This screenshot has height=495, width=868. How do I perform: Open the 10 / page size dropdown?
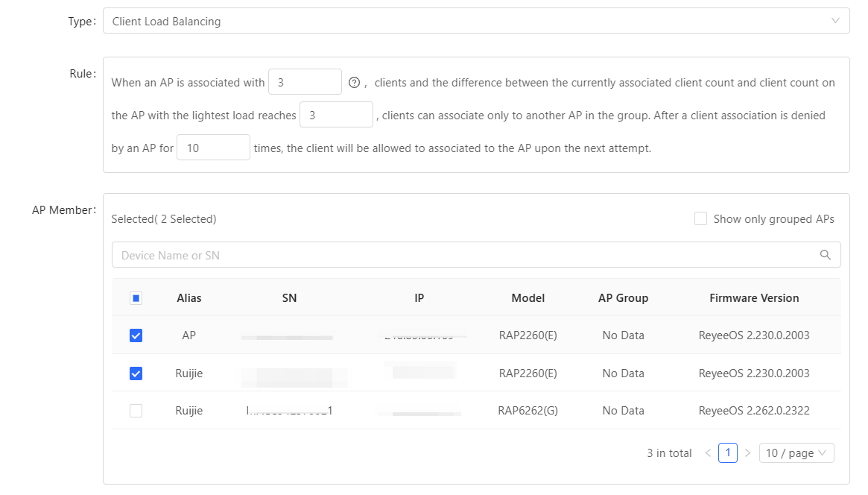[796, 453]
